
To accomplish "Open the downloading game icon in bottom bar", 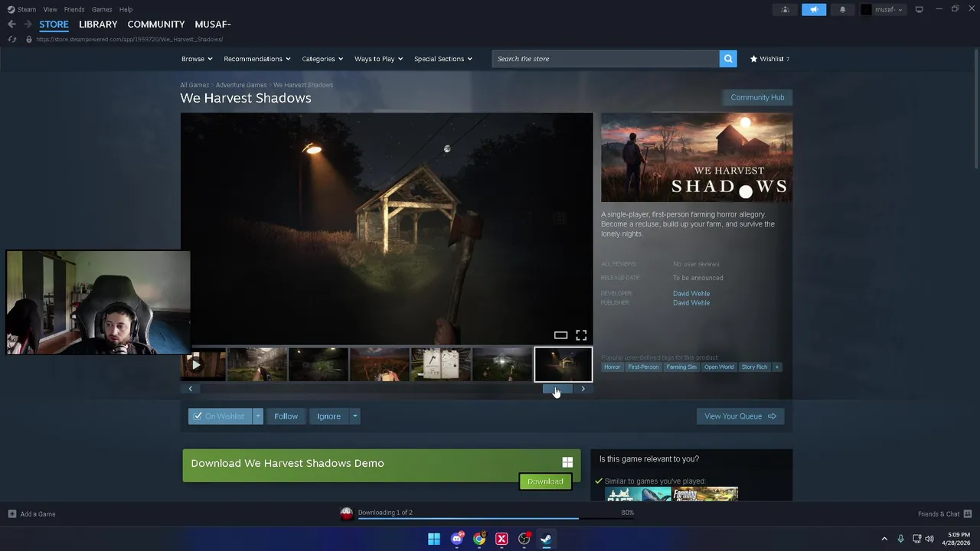I will (347, 514).
